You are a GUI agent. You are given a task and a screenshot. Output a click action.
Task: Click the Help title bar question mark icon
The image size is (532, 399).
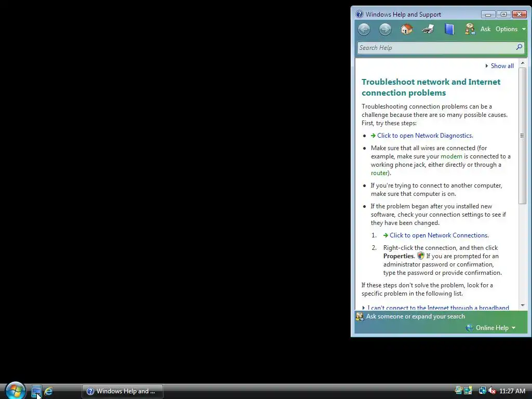tap(360, 14)
